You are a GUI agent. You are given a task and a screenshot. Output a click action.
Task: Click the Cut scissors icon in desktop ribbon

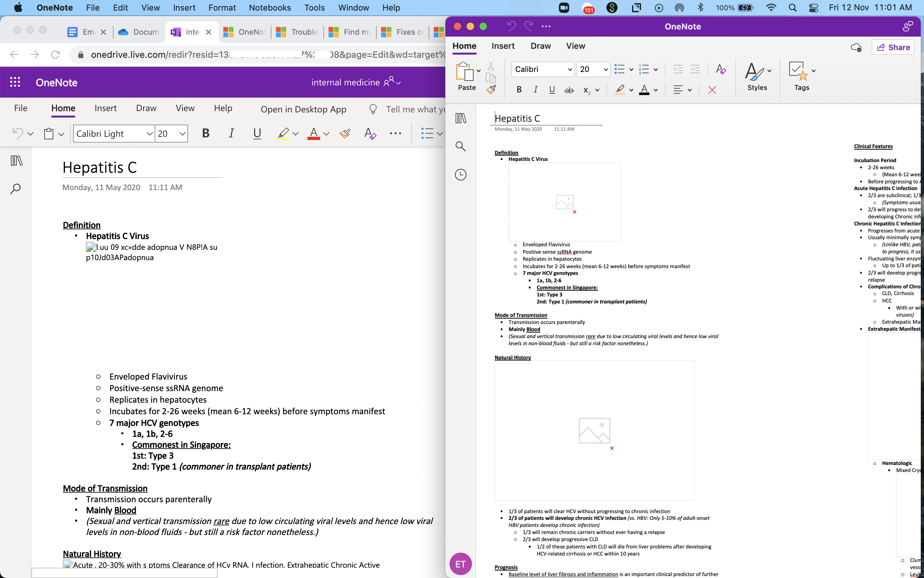pyautogui.click(x=491, y=66)
